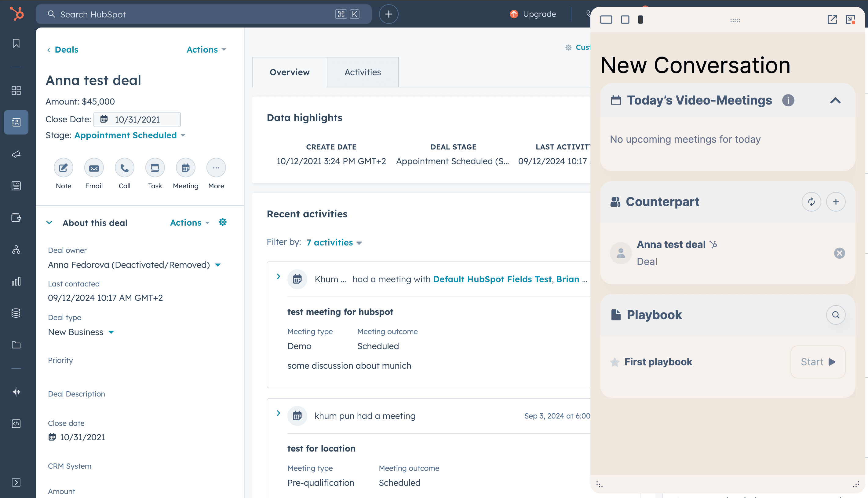Image resolution: width=868 pixels, height=498 pixels.
Task: Open the Content icon in sidebar
Action: tap(16, 186)
